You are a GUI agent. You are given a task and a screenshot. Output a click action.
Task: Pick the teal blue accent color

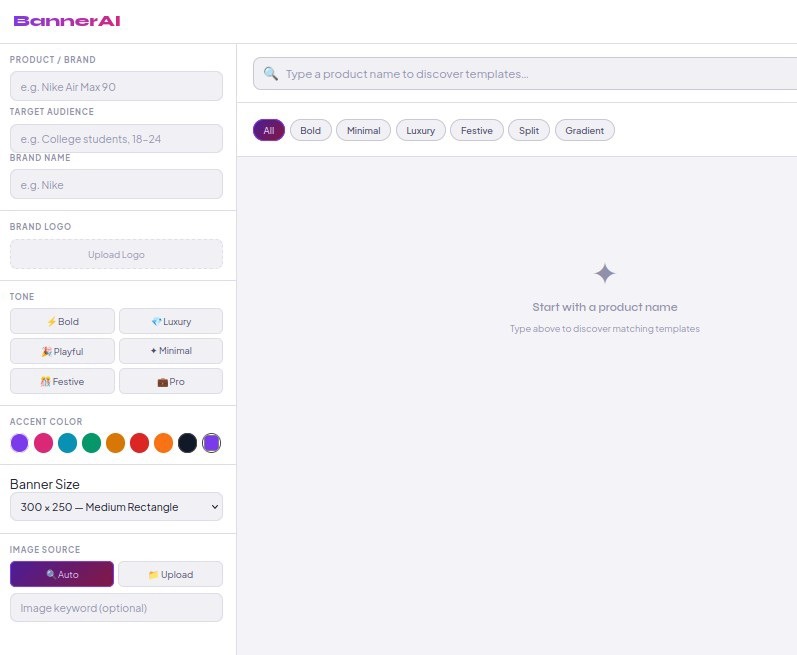(x=68, y=443)
